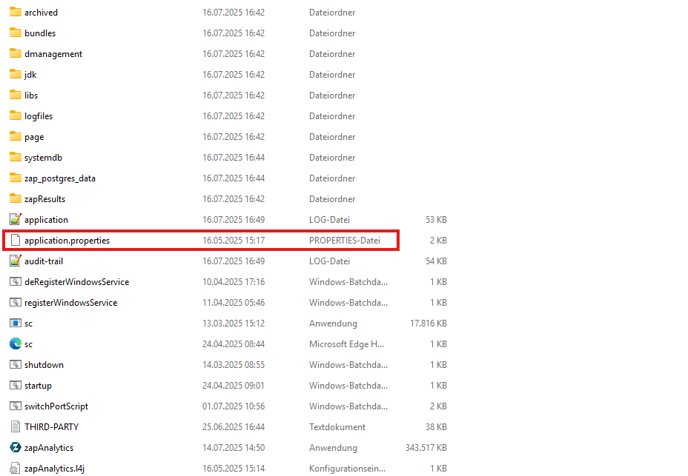This screenshot has width=688, height=476.
Task: Select the folder name 'logfiles'
Action: pos(39,116)
